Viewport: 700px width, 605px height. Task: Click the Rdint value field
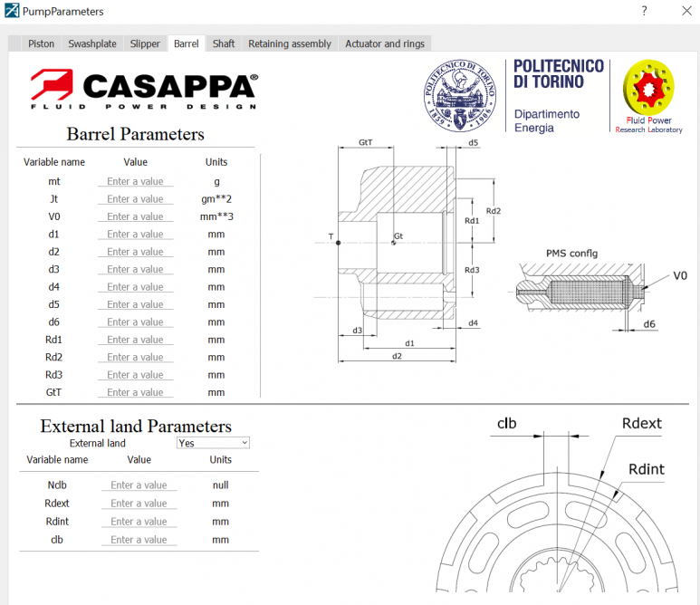pyautogui.click(x=139, y=522)
